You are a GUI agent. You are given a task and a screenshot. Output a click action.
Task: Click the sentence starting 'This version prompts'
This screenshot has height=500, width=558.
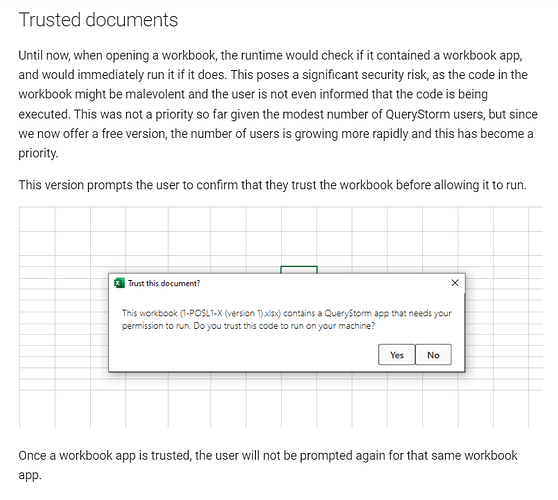tap(273, 185)
